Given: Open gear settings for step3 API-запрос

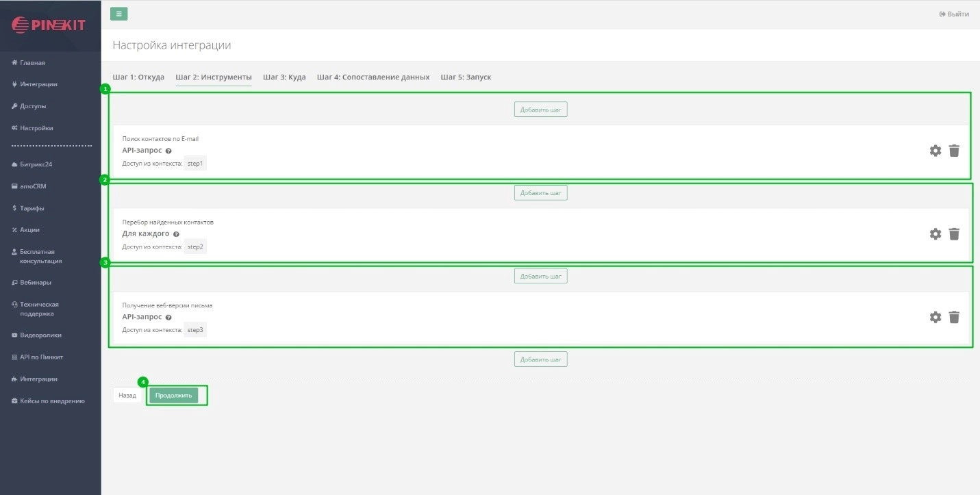Looking at the screenshot, I should point(935,317).
